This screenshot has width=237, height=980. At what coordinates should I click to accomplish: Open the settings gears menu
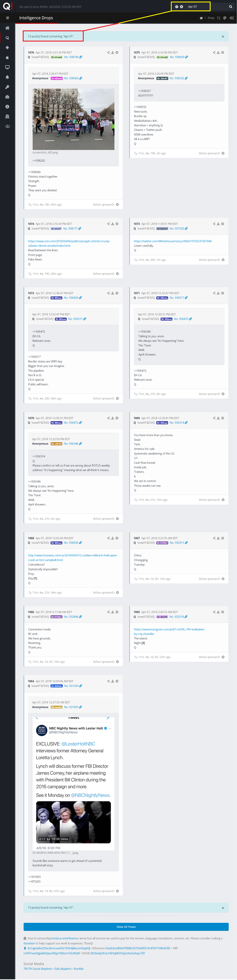231,18
